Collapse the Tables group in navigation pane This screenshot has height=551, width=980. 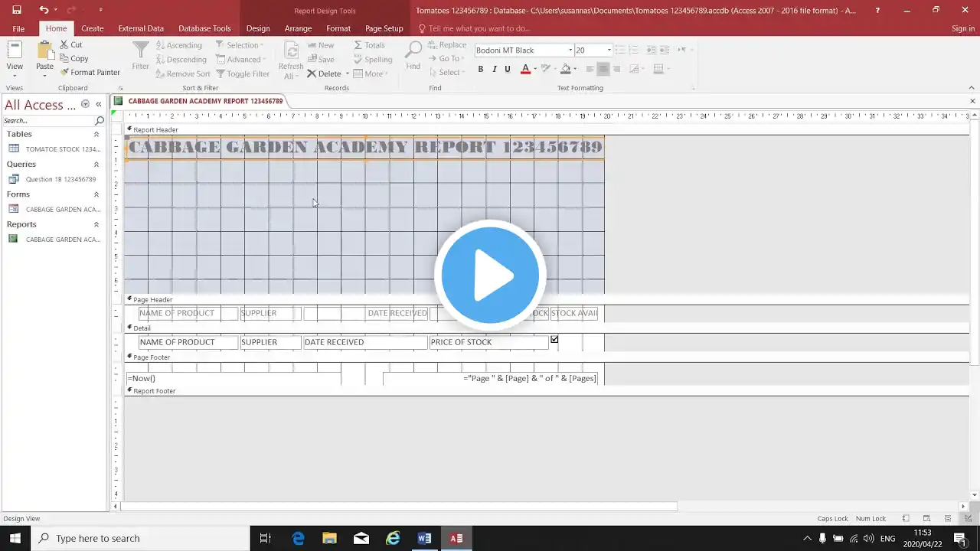pyautogui.click(x=96, y=135)
